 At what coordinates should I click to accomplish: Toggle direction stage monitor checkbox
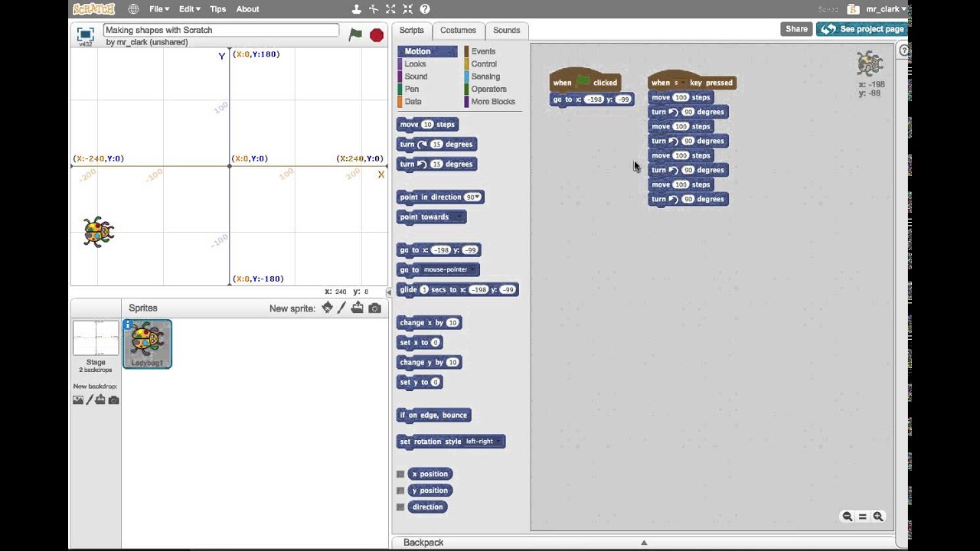(400, 507)
